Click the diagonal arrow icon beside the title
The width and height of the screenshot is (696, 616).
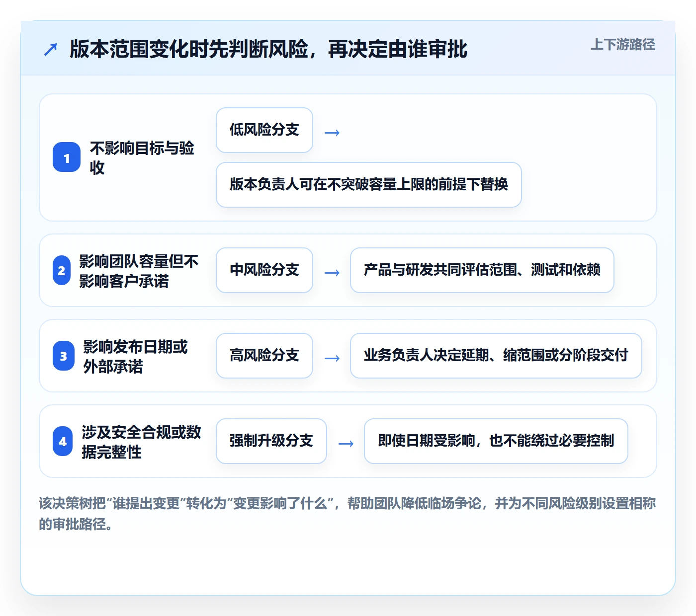click(51, 49)
